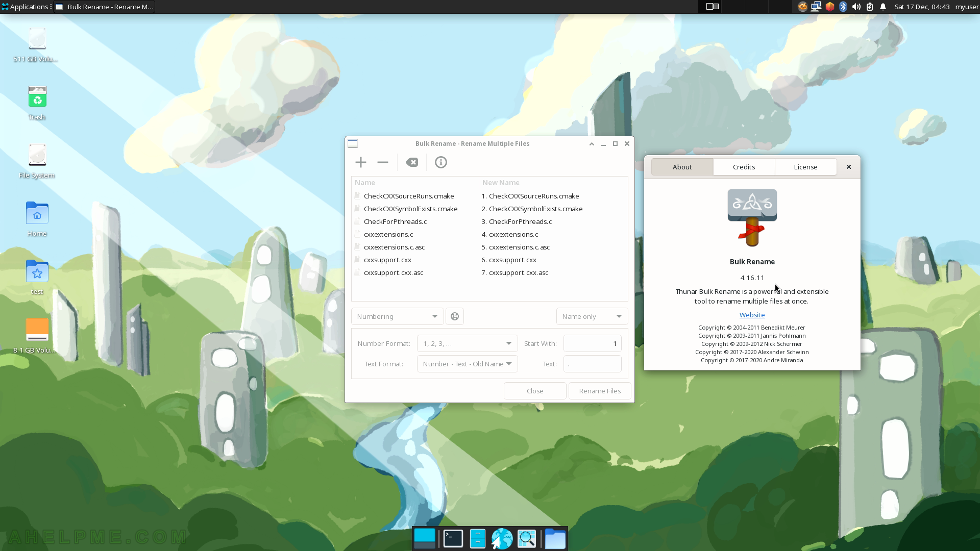Viewport: 980px width, 551px height.
Task: Open the test folder on the desktop
Action: (37, 278)
